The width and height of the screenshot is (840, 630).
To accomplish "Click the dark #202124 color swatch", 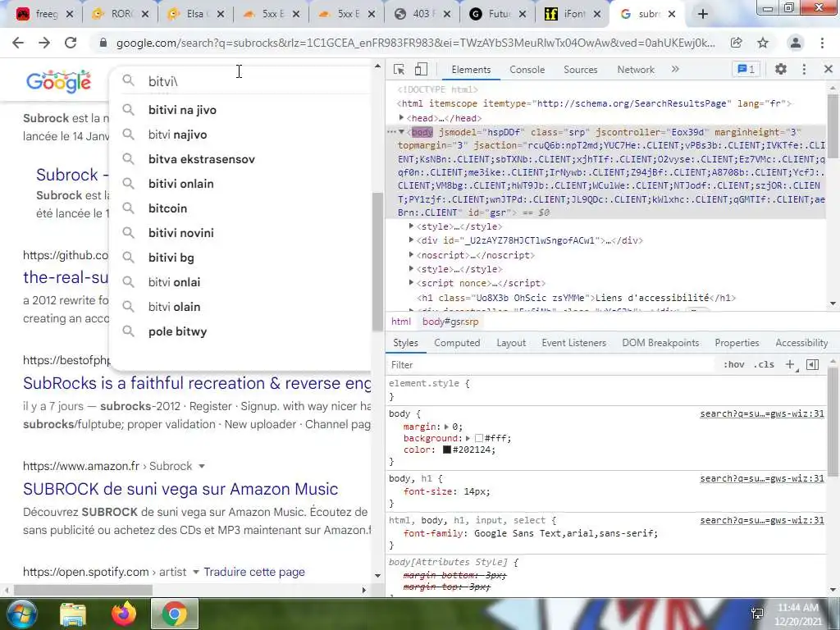I will click(x=447, y=450).
